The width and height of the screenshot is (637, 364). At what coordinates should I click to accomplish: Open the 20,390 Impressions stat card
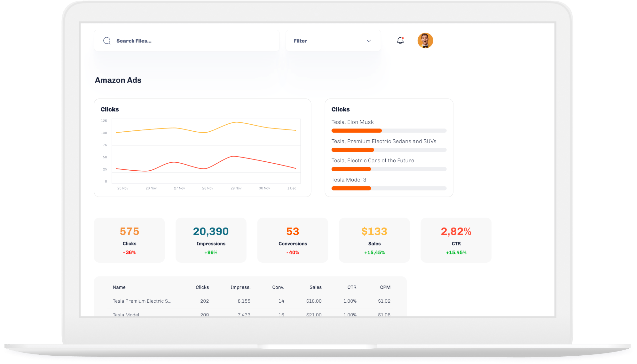[x=211, y=240]
